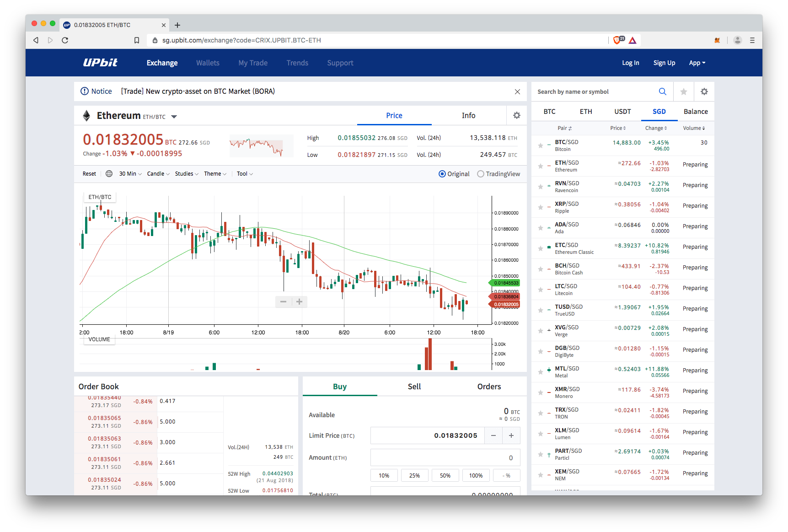Open the browser hamburger menu
The height and width of the screenshot is (532, 788).
coord(752,40)
